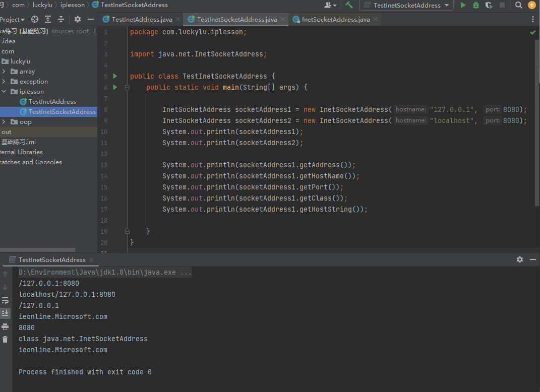
Task: Click Collapse All icon in Project panel
Action: [x=61, y=19]
